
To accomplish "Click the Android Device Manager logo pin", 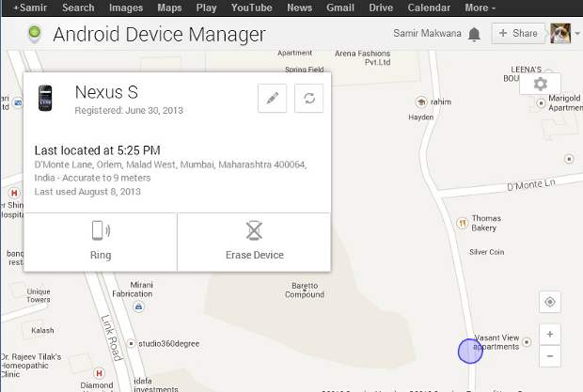I will (35, 34).
